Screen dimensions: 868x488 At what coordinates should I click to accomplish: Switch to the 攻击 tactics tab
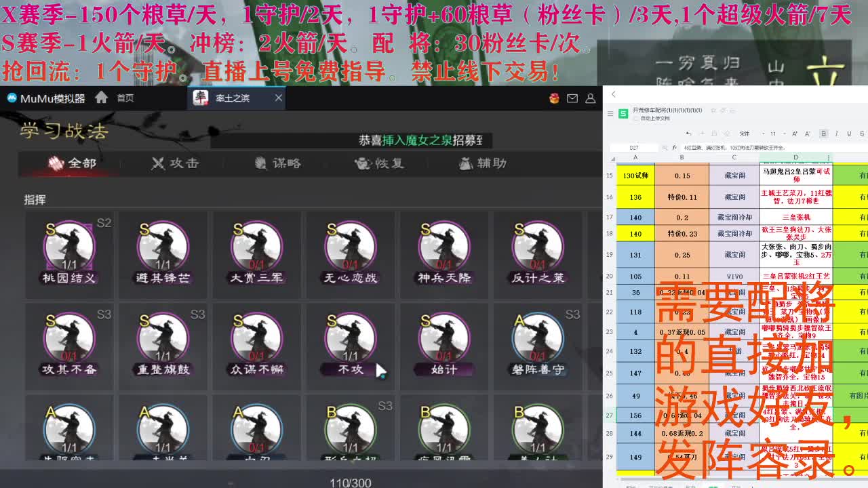pyautogui.click(x=175, y=163)
